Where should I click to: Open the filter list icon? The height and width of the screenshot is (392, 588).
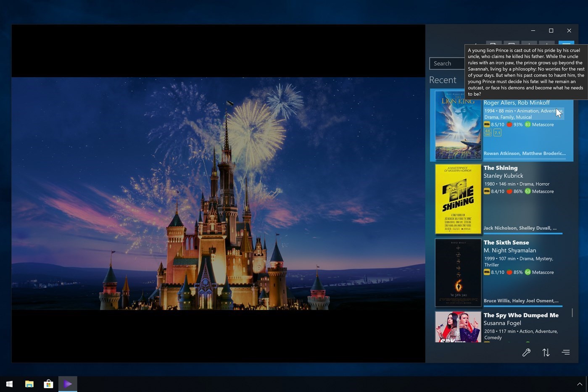point(566,353)
